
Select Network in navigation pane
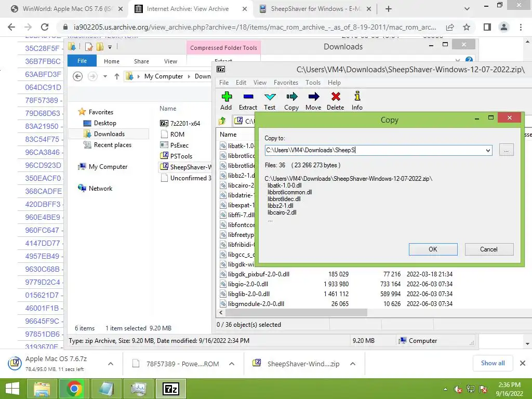(100, 188)
